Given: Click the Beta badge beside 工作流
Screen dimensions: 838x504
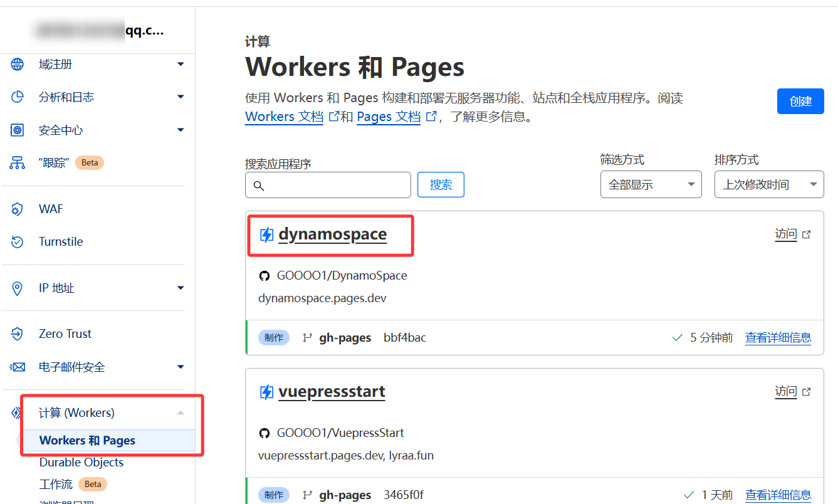Looking at the screenshot, I should pos(93,484).
